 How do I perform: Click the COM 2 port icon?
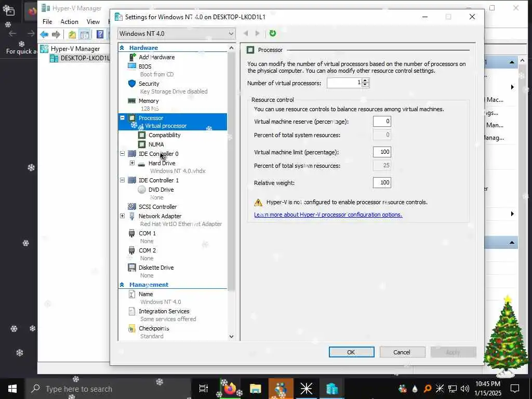pos(132,250)
